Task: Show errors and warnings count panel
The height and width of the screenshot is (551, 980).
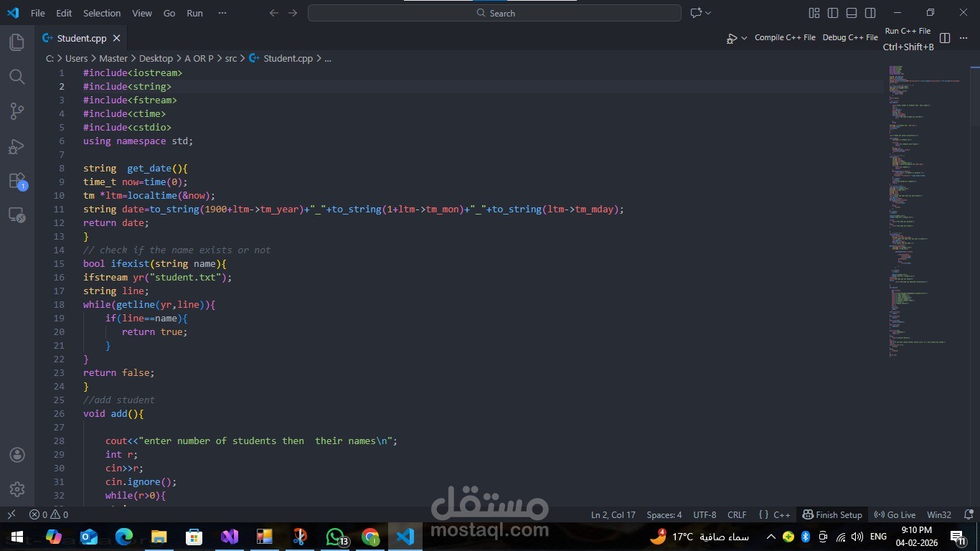Action: pyautogui.click(x=49, y=514)
